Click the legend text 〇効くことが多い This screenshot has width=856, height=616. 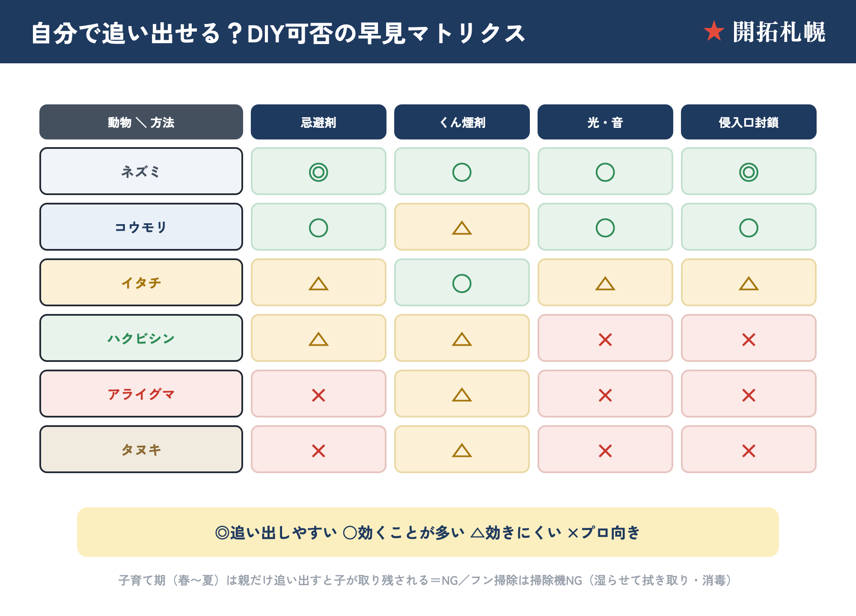coord(404,533)
